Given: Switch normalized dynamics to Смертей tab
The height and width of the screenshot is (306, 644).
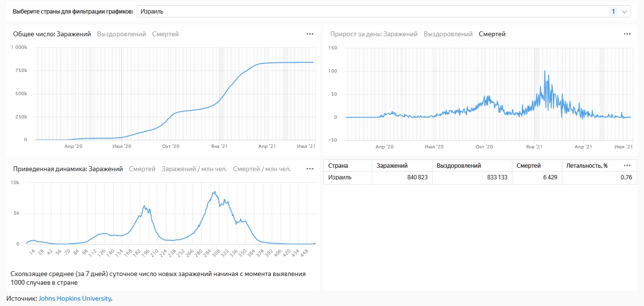Looking at the screenshot, I should pos(142,169).
